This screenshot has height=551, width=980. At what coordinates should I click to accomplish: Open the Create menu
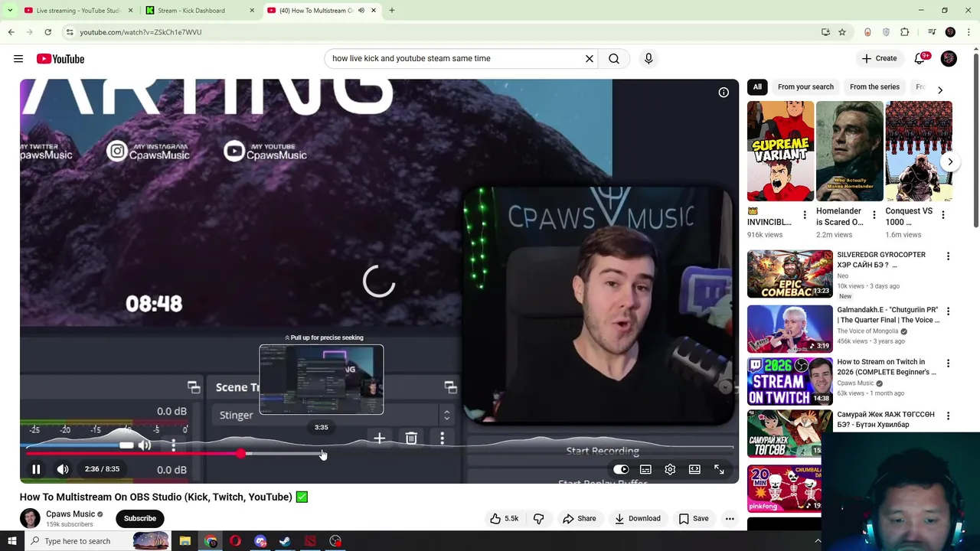(x=879, y=58)
